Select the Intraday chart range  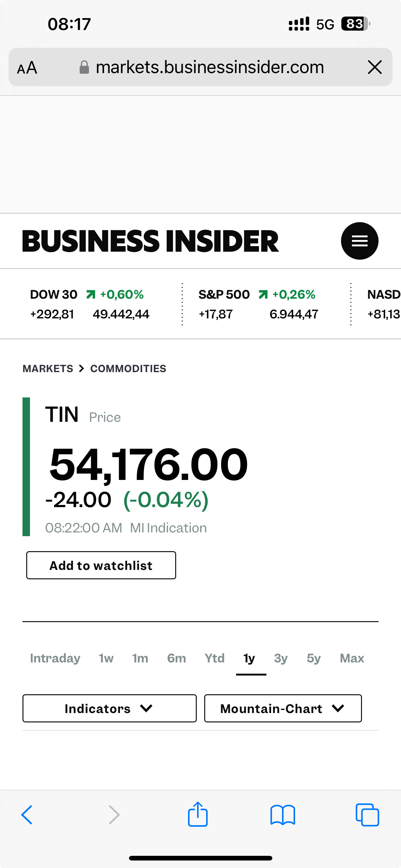tap(55, 658)
